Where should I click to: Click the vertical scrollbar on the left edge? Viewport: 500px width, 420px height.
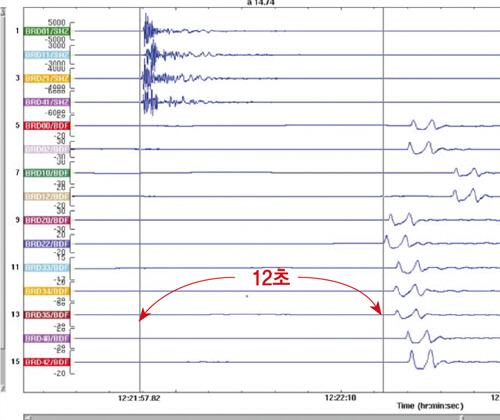pyautogui.click(x=3, y=200)
